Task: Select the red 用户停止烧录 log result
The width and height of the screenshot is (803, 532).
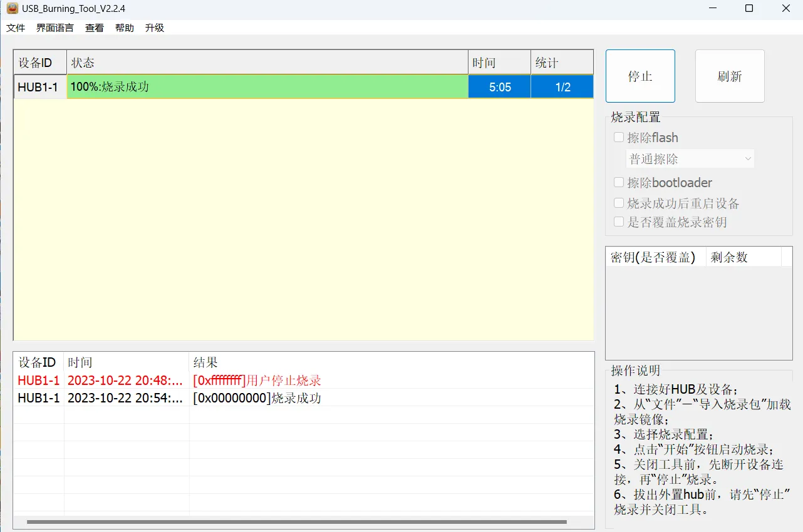Action: (257, 381)
